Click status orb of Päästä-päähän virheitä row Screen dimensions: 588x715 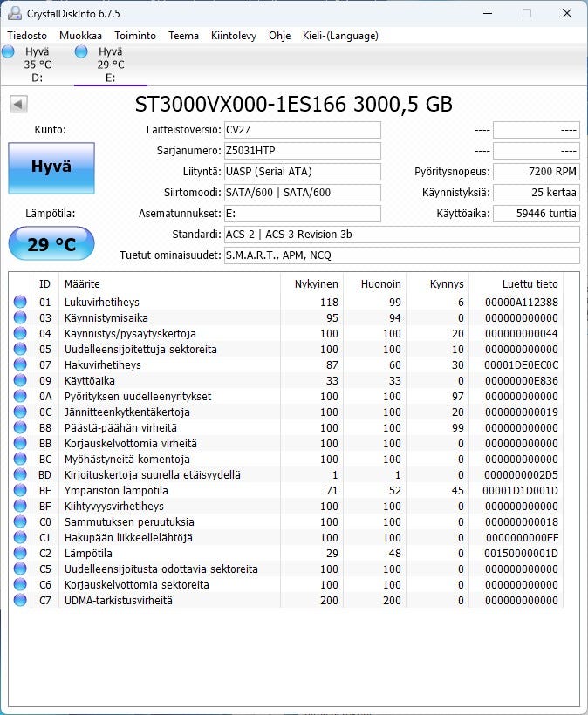tap(20, 427)
